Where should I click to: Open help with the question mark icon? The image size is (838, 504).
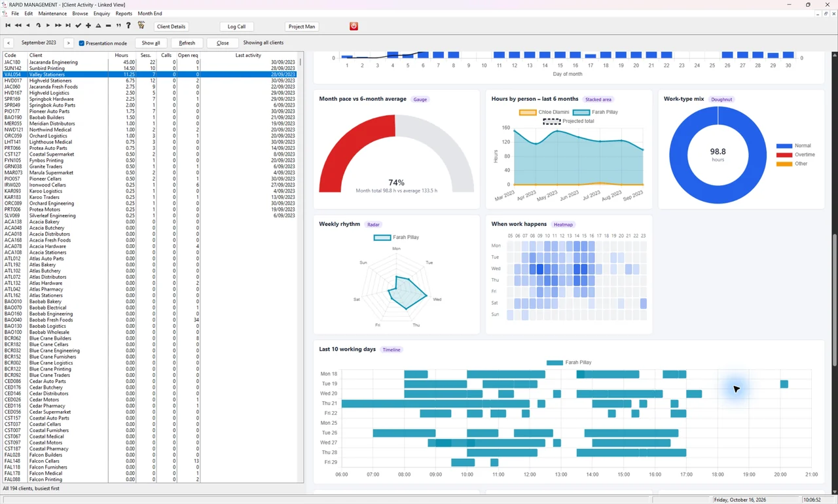[x=128, y=26]
